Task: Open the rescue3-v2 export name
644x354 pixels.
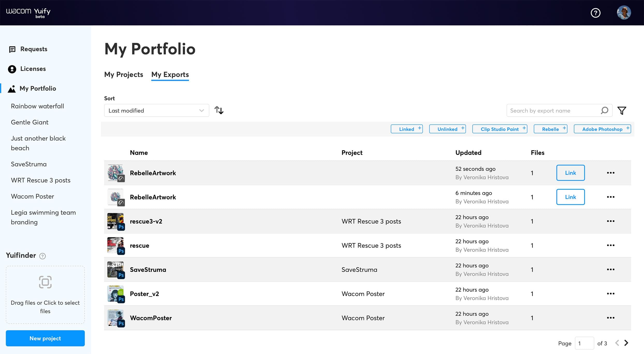Action: (146, 221)
